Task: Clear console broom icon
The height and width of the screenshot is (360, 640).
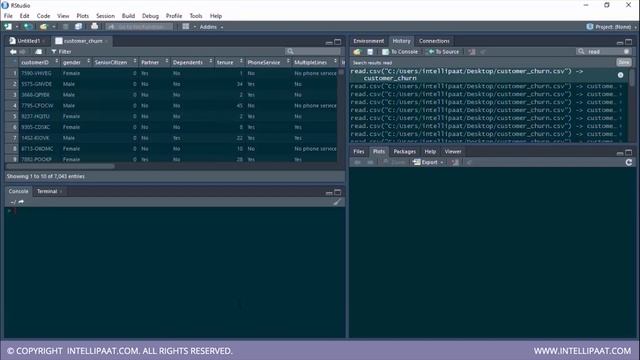Action: click(337, 202)
